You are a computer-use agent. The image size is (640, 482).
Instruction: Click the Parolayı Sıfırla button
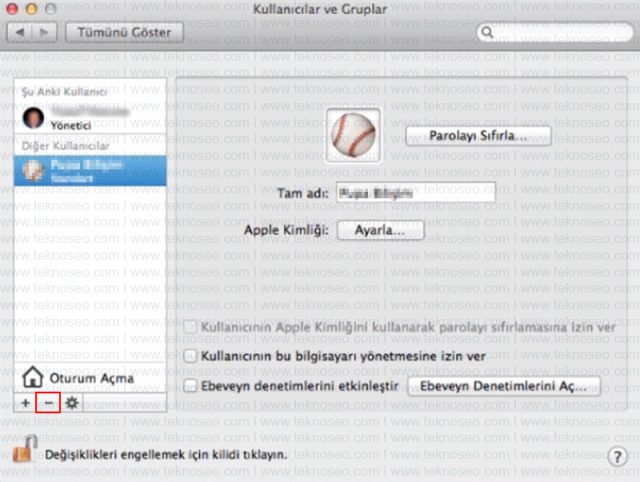click(478, 135)
